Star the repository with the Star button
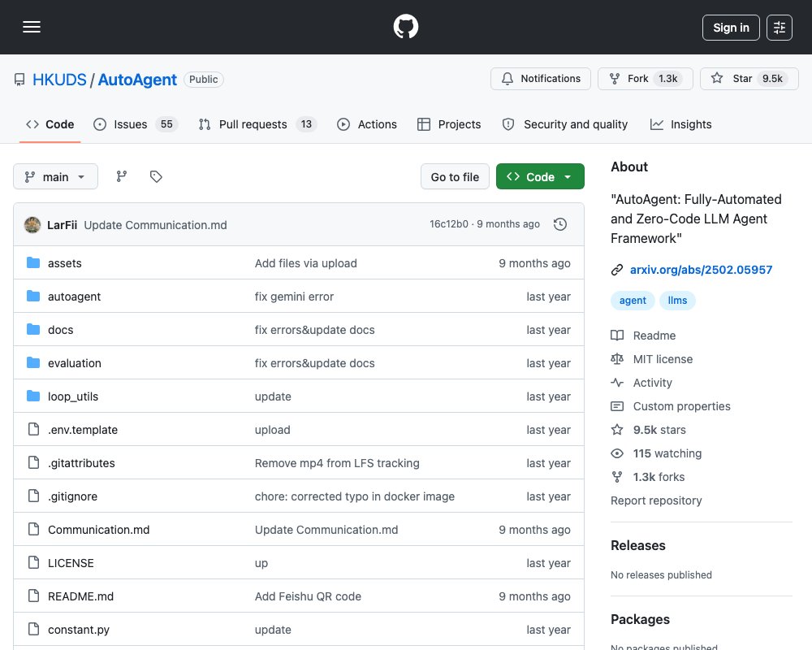This screenshot has height=650, width=812. (x=749, y=79)
